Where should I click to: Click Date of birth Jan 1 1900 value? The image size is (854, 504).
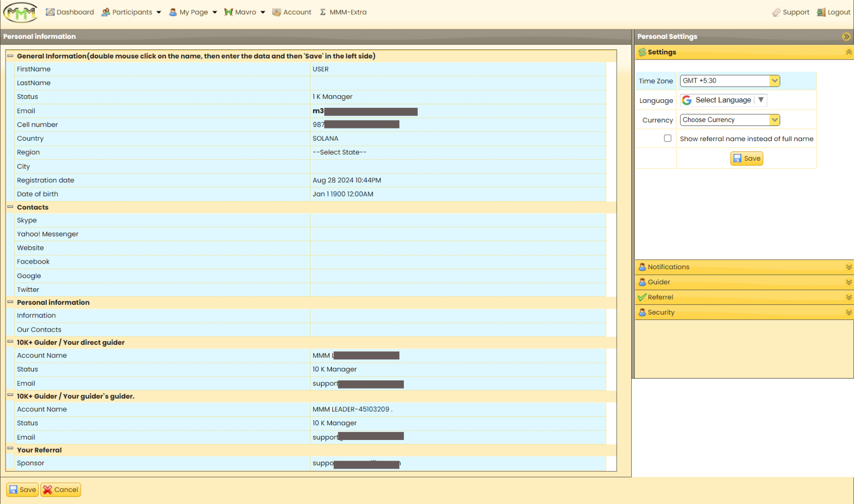[343, 194]
